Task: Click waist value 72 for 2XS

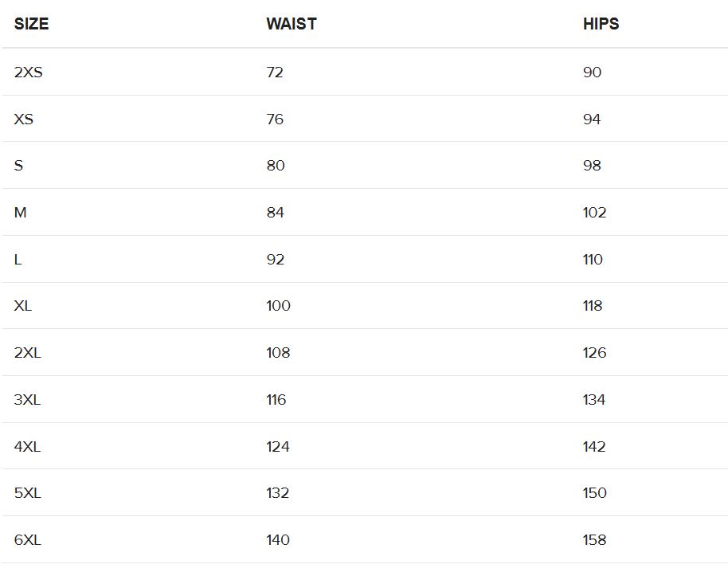Action: coord(275,72)
